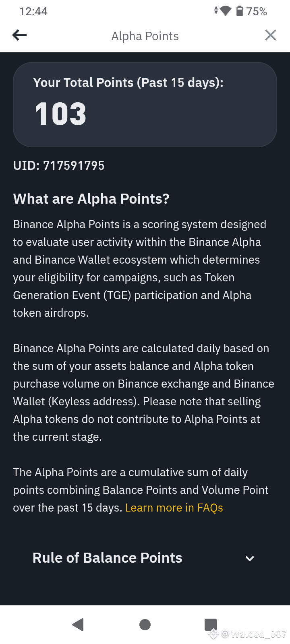Image resolution: width=290 pixels, height=644 pixels.
Task: Tap the 75% battery percentage
Action: pos(257,11)
